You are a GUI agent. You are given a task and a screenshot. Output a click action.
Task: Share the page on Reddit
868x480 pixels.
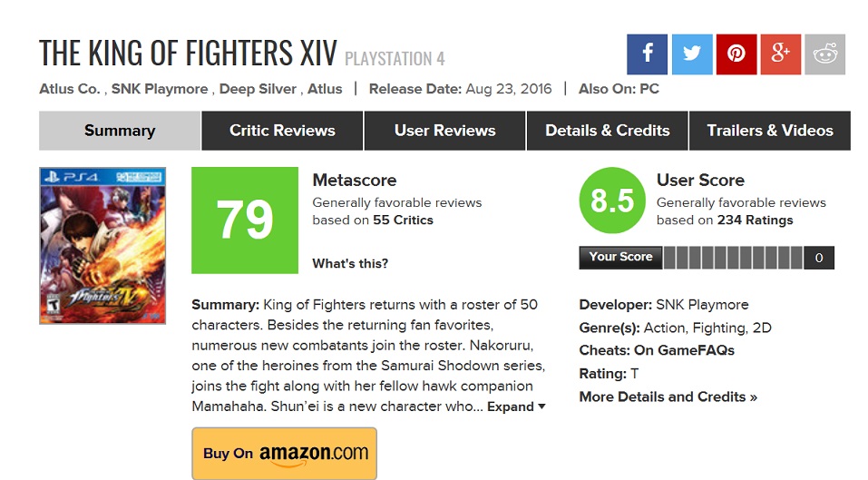(x=824, y=54)
